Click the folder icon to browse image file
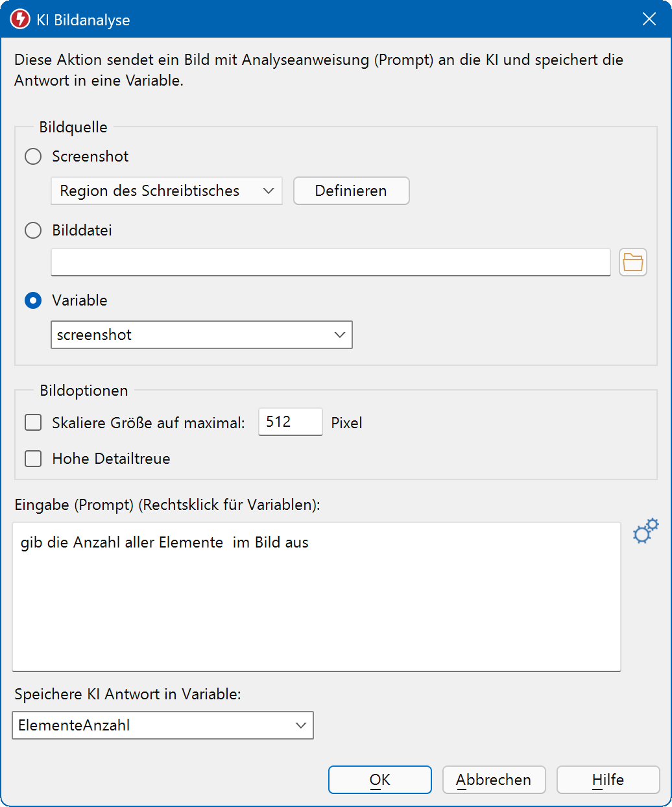672x807 pixels. 632,263
